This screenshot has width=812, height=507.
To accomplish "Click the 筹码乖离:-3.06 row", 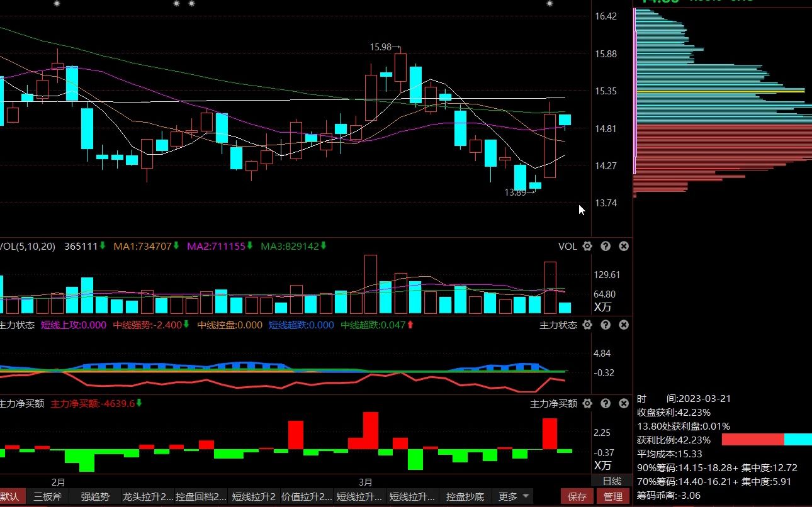I will coord(668,496).
